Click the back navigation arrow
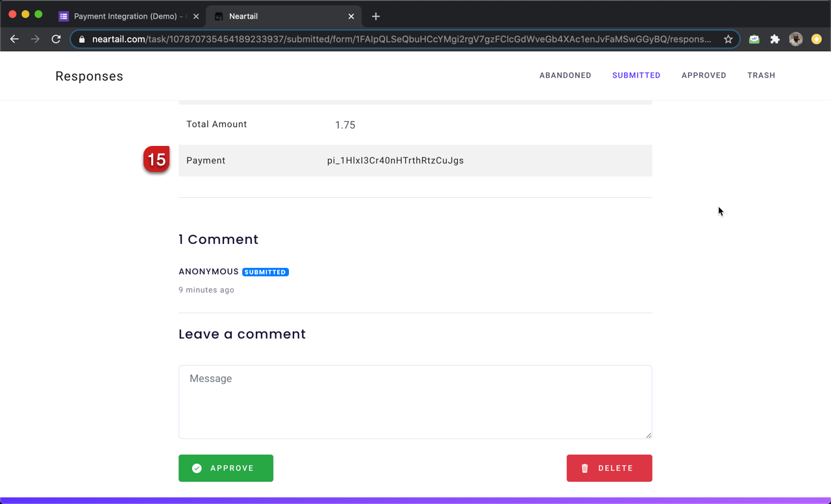Image resolution: width=831 pixels, height=504 pixels. 14,39
